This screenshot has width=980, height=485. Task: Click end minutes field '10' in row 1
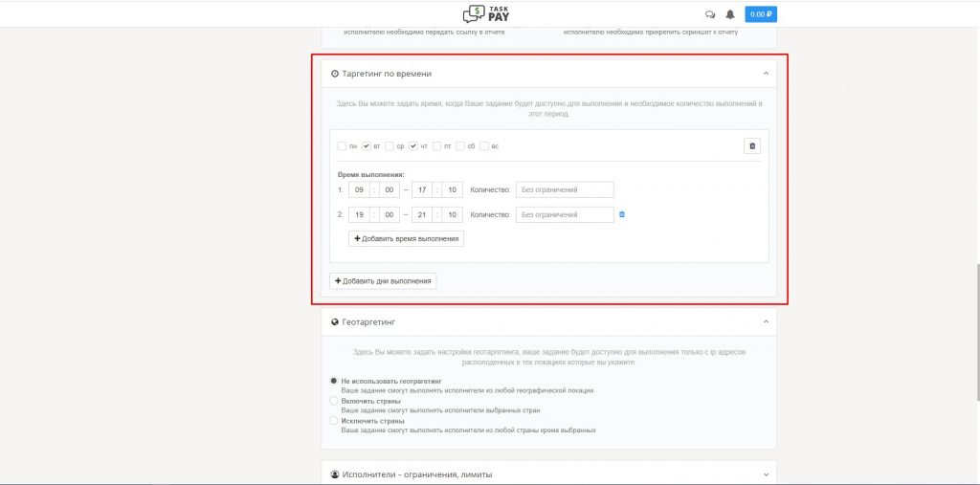[x=452, y=189]
